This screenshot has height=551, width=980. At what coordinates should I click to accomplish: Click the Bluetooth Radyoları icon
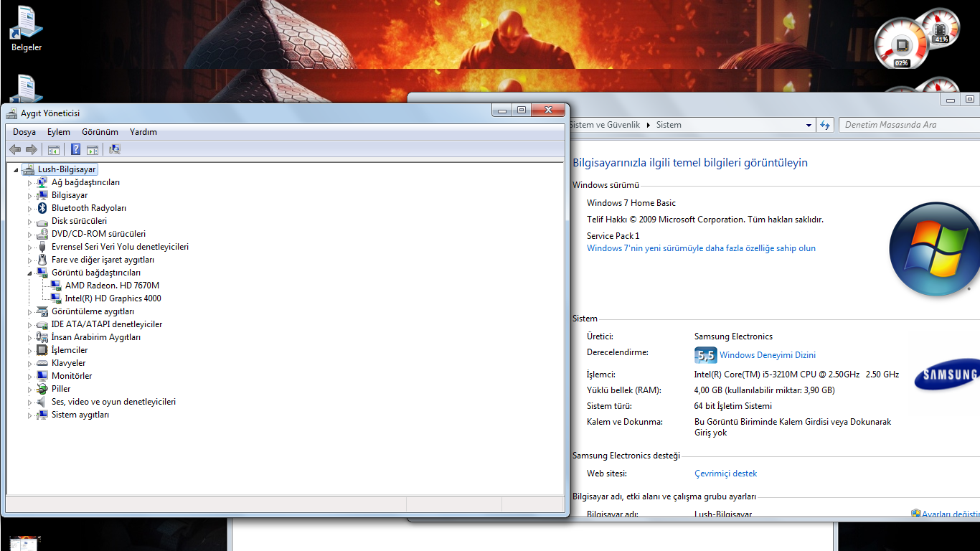(x=42, y=208)
